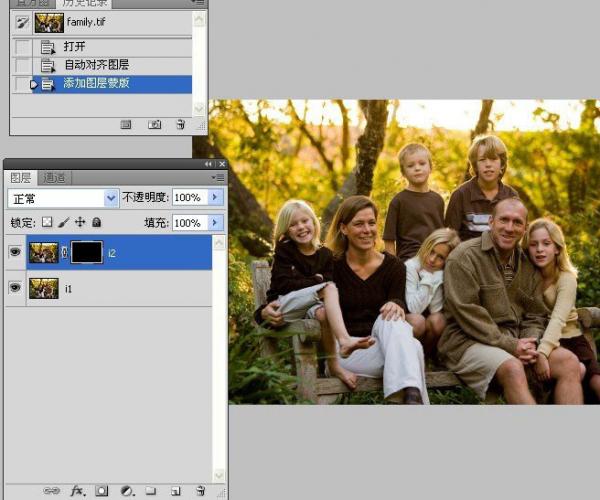Create new snapshot camera icon in History
The width and height of the screenshot is (600, 500).
[x=155, y=124]
